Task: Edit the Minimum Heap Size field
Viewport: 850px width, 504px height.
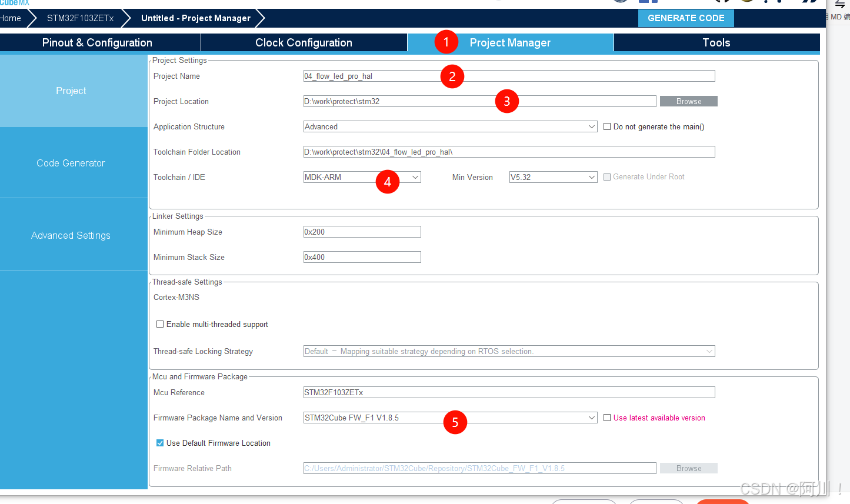Action: click(362, 232)
